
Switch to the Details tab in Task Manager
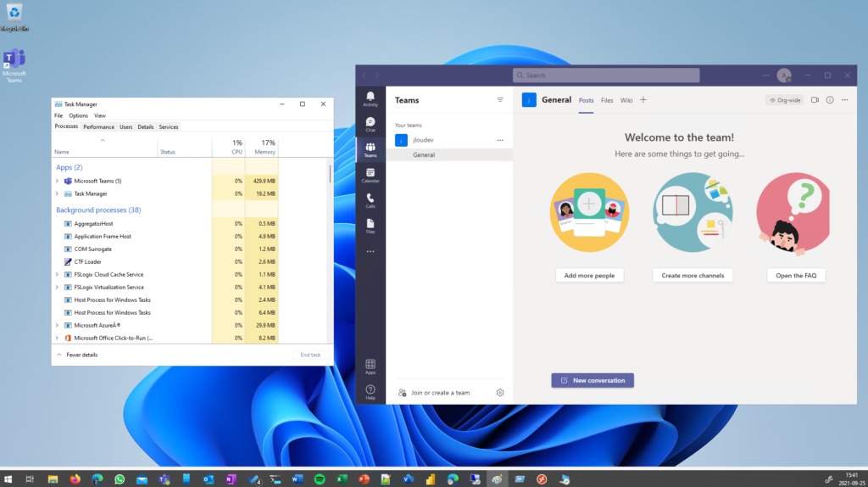(146, 127)
